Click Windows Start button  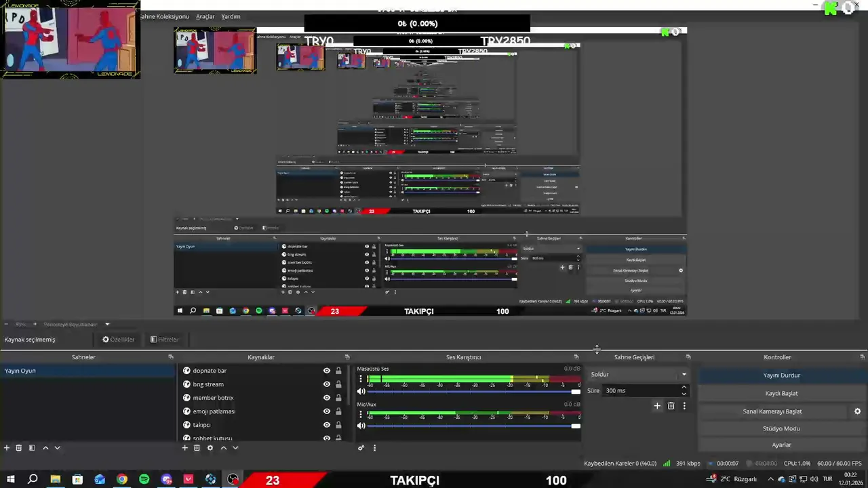point(11,479)
